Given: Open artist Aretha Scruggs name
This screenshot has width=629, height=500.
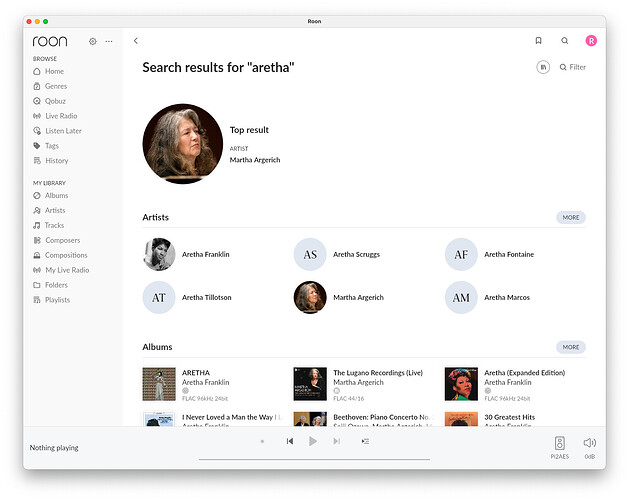Looking at the screenshot, I should [x=356, y=254].
